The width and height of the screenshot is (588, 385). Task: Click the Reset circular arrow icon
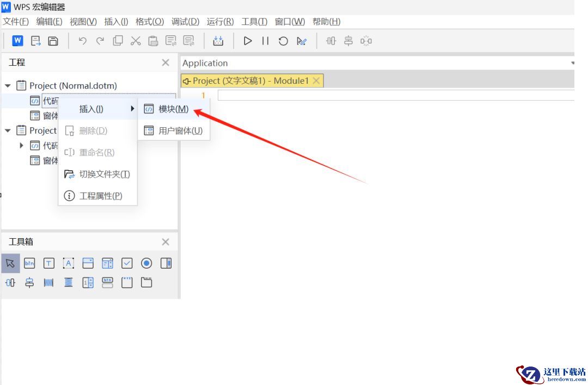click(x=283, y=41)
